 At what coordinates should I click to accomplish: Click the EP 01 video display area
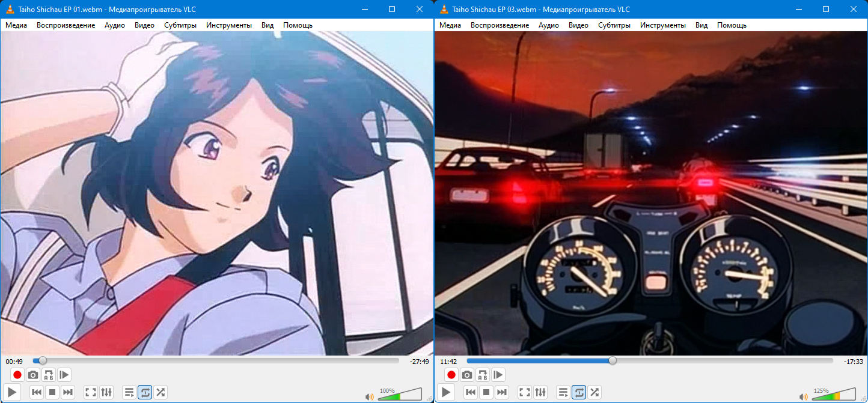coord(217,193)
